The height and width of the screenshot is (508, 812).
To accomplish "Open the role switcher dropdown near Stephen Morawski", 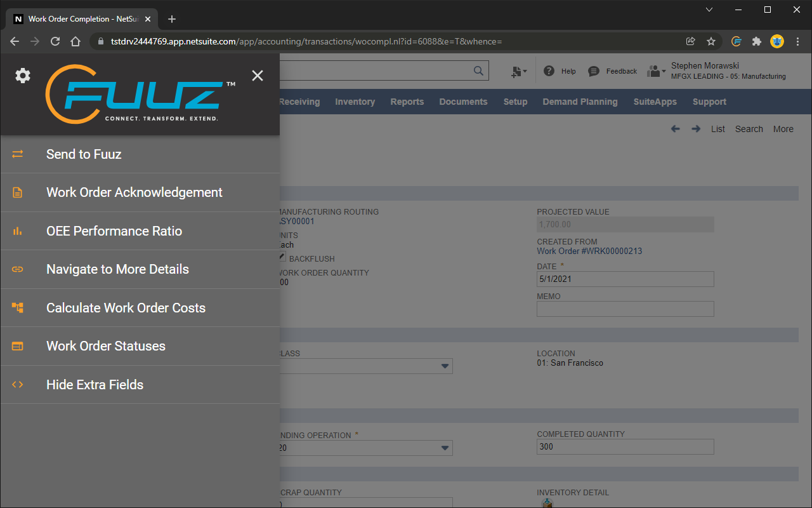I will point(656,70).
